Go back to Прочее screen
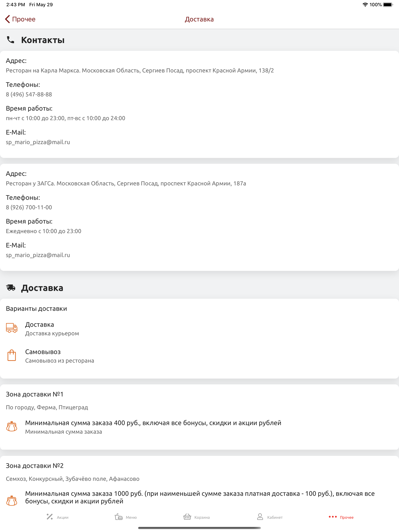This screenshot has width=399, height=532. [20, 19]
